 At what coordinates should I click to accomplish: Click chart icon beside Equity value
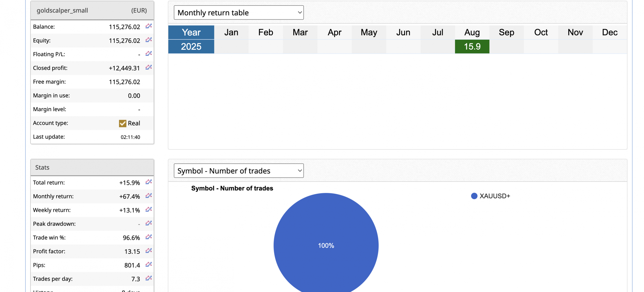coord(148,40)
